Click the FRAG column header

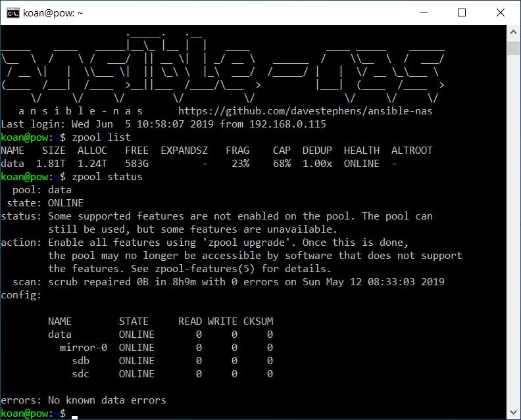[237, 151]
